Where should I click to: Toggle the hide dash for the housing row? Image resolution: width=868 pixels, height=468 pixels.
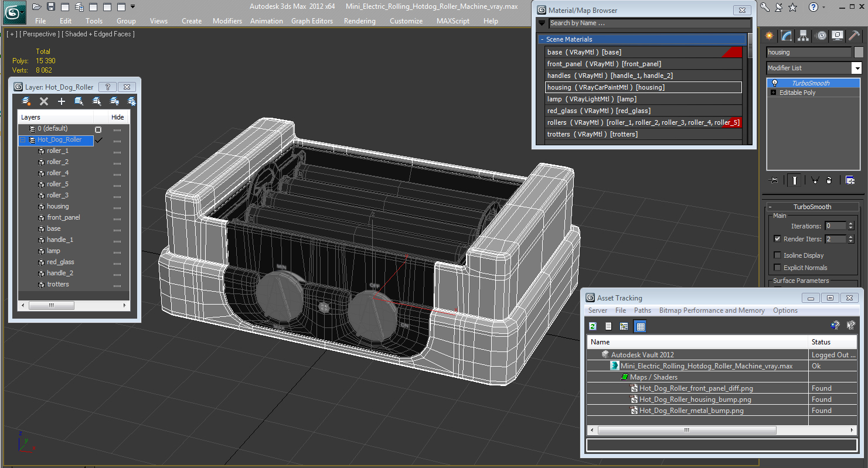pyautogui.click(x=117, y=207)
